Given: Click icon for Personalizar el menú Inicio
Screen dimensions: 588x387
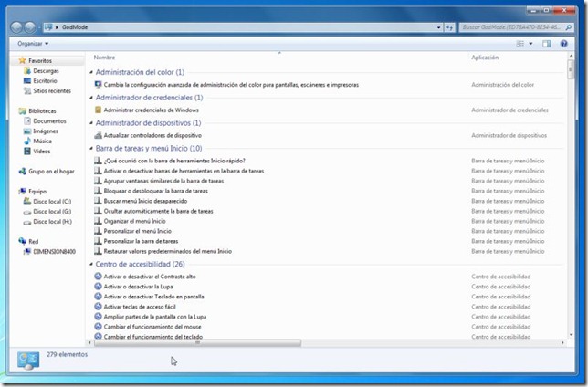Looking at the screenshot, I should (x=99, y=231).
